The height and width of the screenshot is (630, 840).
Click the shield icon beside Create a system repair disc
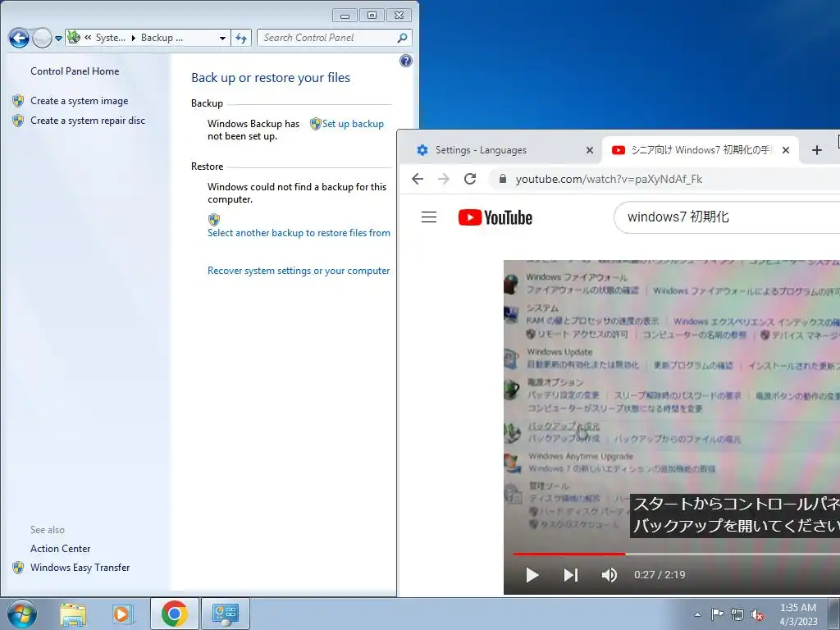(x=18, y=121)
